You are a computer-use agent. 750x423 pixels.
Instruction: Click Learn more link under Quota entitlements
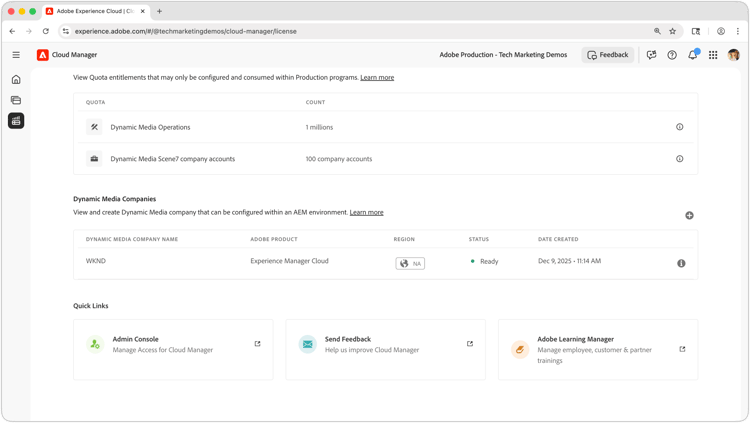[377, 78]
